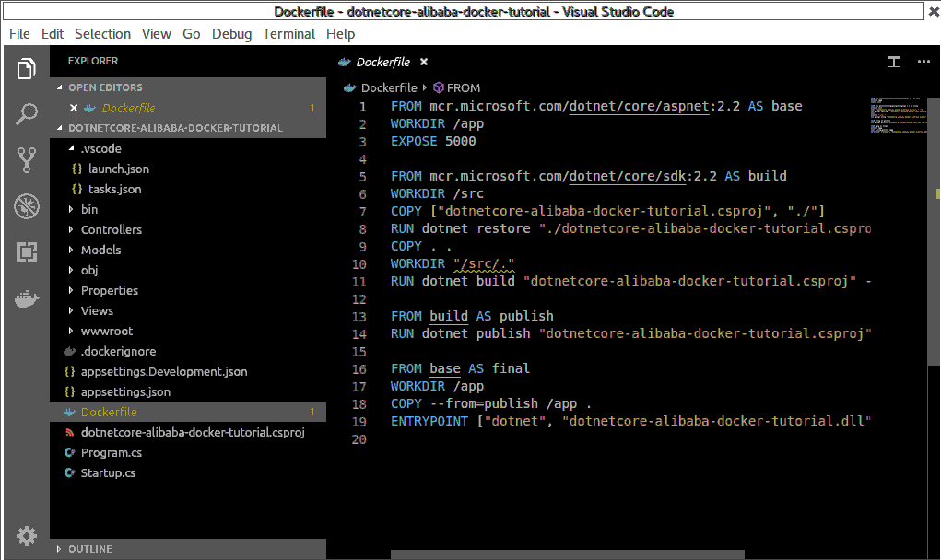
Task: Collapse the .vscode folder
Action: (x=71, y=148)
